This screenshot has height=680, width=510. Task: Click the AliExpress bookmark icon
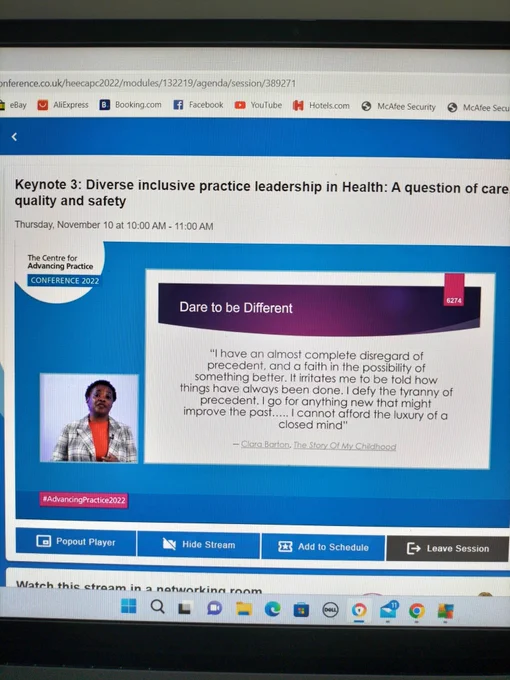coord(42,105)
